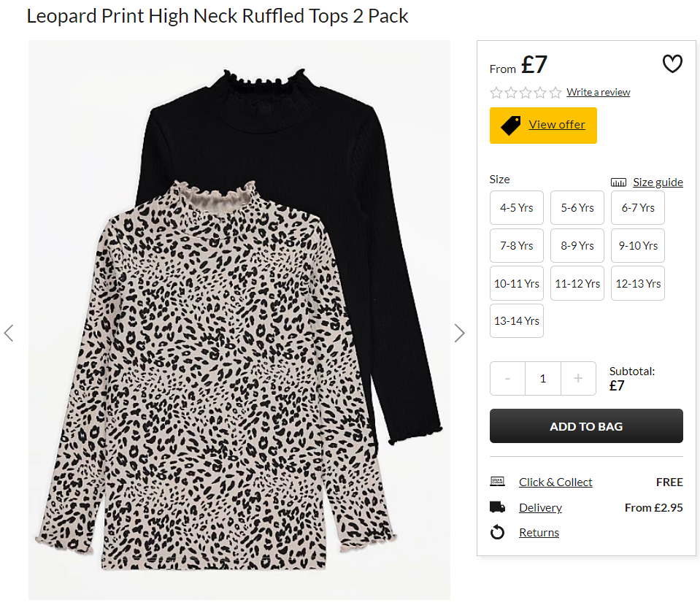Show previous product image with left arrow
The height and width of the screenshot is (608, 700).
pos(9,333)
